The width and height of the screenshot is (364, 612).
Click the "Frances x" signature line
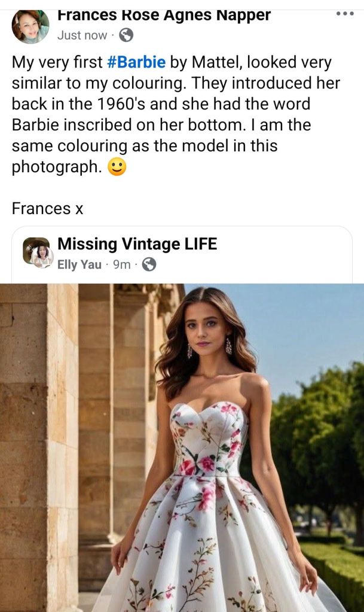point(47,209)
